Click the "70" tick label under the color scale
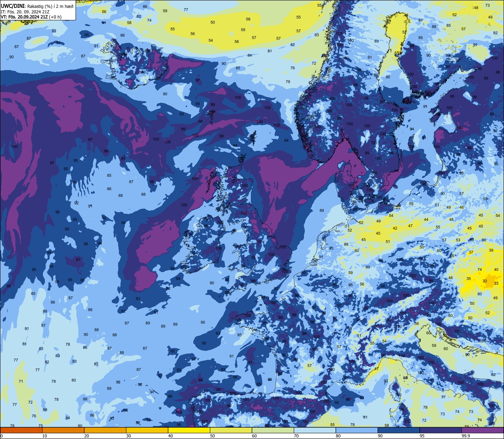Screen dimensions: 504x439 [296, 436]
